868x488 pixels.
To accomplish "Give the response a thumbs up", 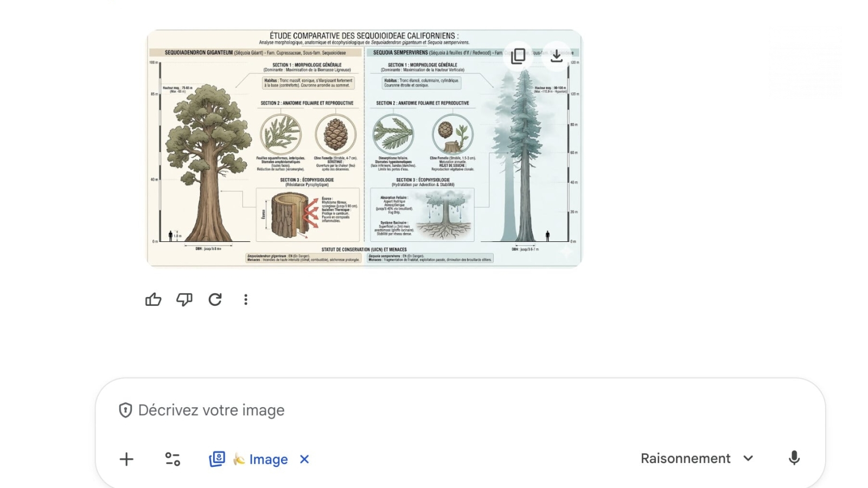I will click(x=154, y=299).
